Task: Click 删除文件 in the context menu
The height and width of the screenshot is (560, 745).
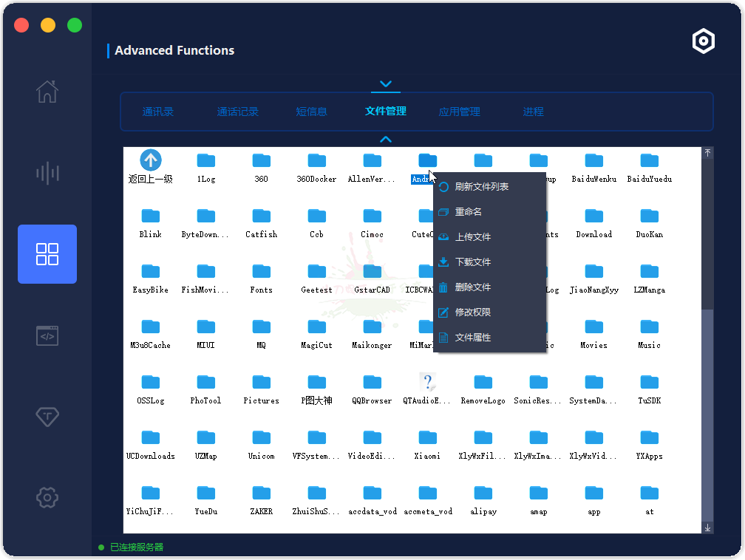Action: pos(473,287)
